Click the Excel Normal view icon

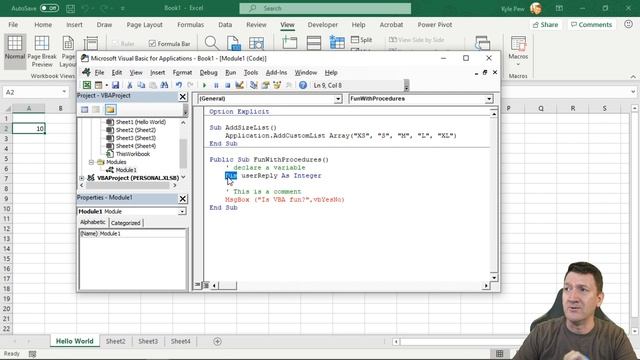pos(15,50)
